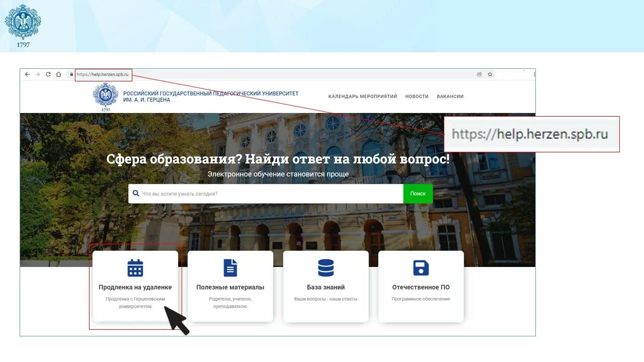Bookmark the page via the star icon

[x=490, y=74]
